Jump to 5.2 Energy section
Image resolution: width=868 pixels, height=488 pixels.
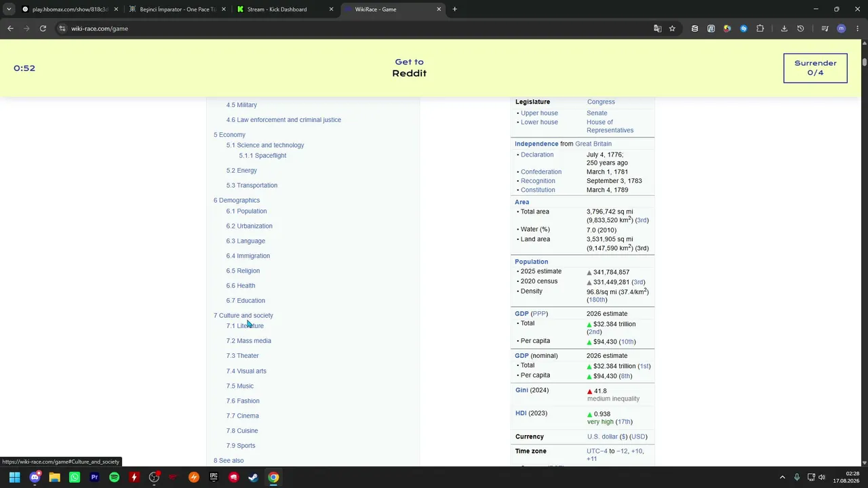241,171
